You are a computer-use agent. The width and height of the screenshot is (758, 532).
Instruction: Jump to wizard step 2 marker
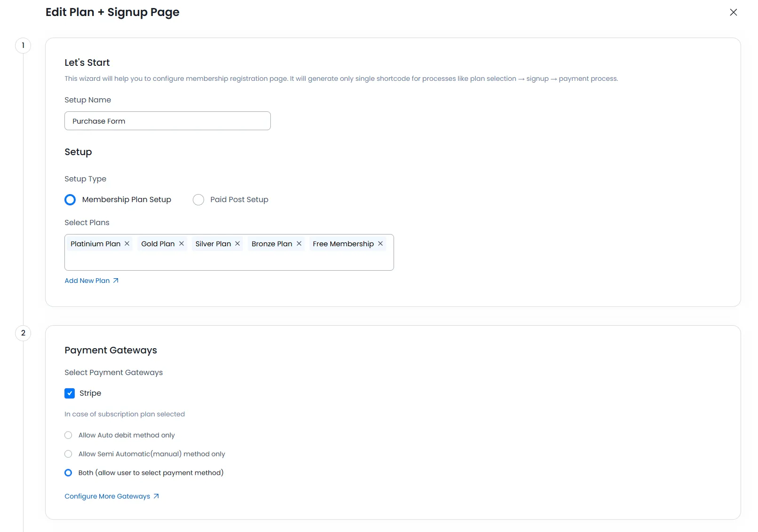click(x=23, y=333)
